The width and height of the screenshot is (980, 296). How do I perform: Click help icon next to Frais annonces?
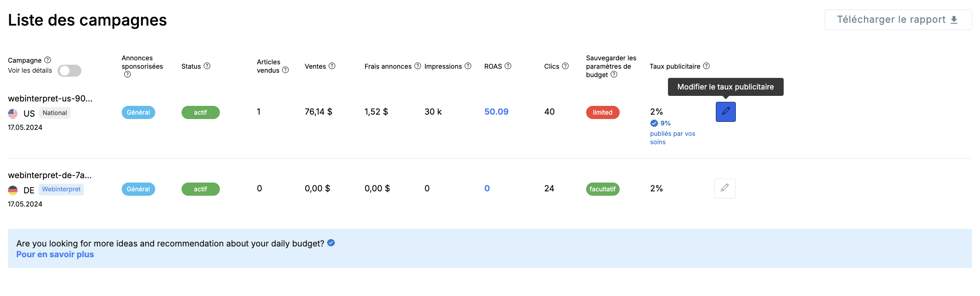tap(417, 66)
